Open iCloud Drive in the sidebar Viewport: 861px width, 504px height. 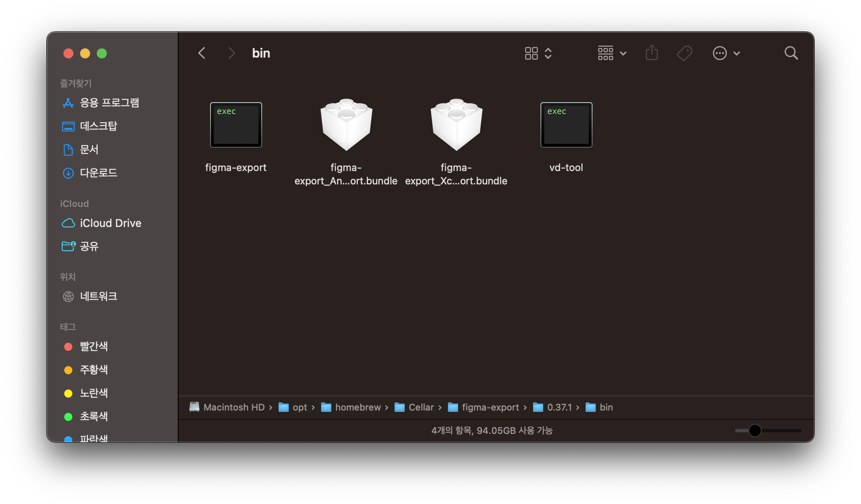tap(110, 223)
